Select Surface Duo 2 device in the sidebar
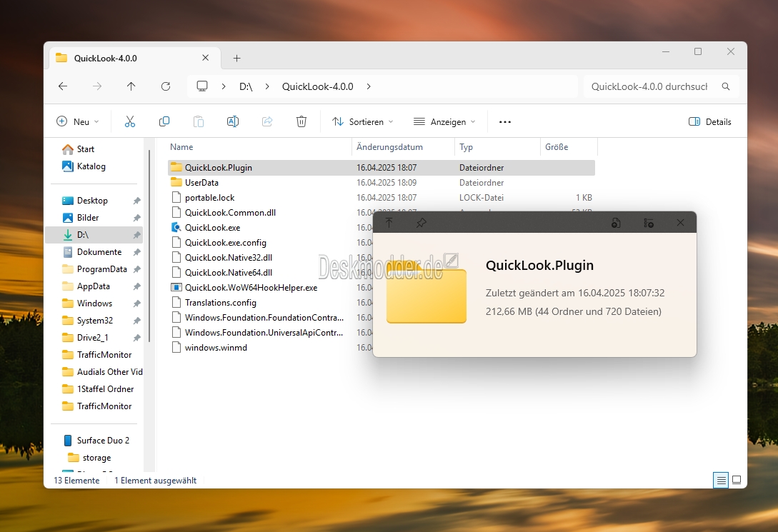The height and width of the screenshot is (532, 778). click(x=94, y=441)
